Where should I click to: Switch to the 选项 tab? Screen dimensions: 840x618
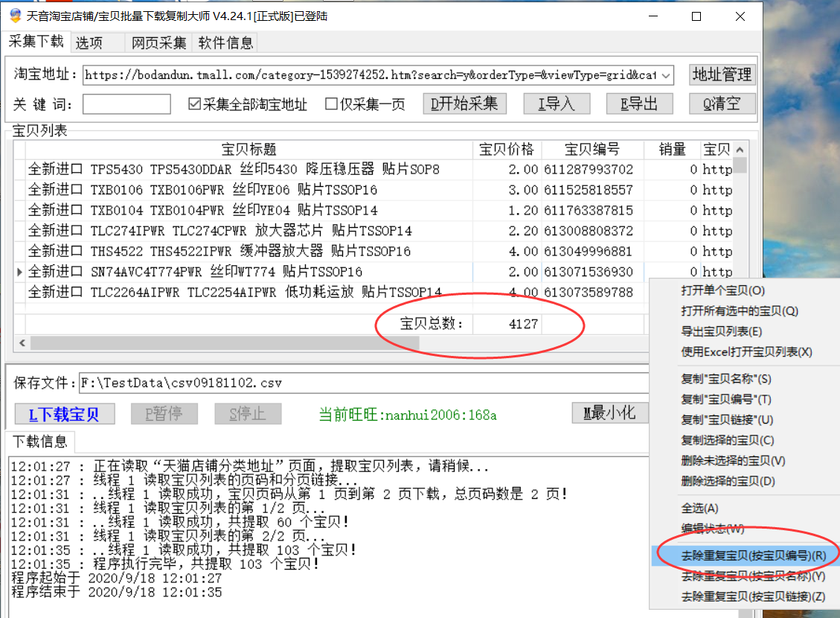[x=89, y=43]
